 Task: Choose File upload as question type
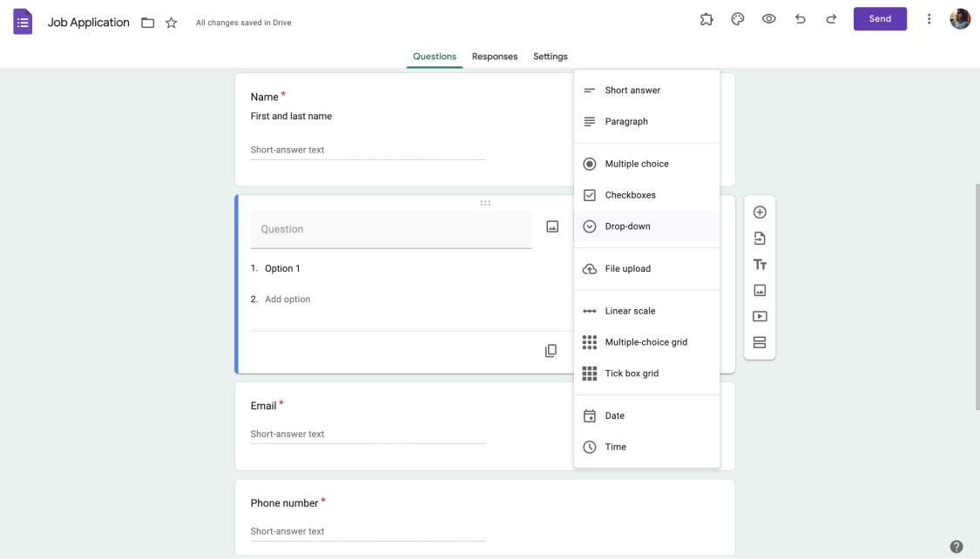click(x=627, y=268)
